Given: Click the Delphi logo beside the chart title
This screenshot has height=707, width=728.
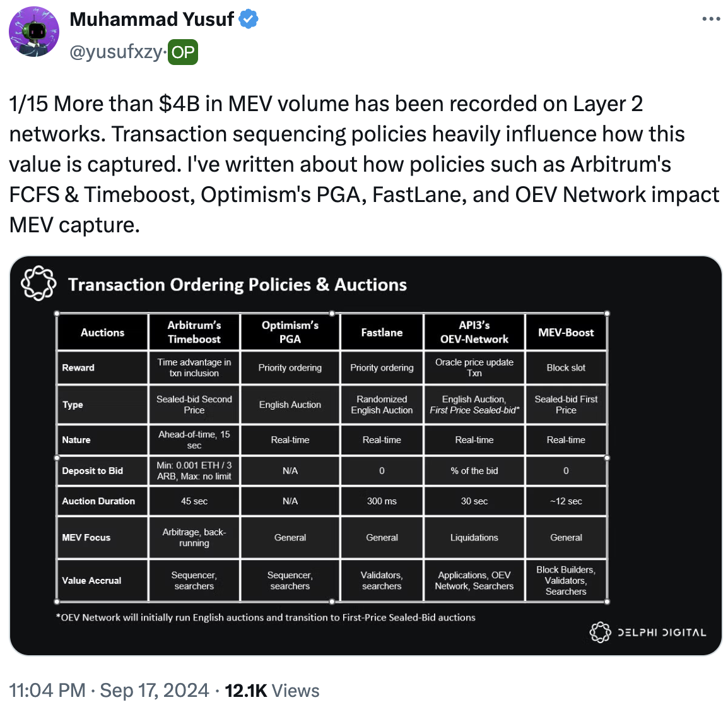Looking at the screenshot, I should (x=39, y=283).
